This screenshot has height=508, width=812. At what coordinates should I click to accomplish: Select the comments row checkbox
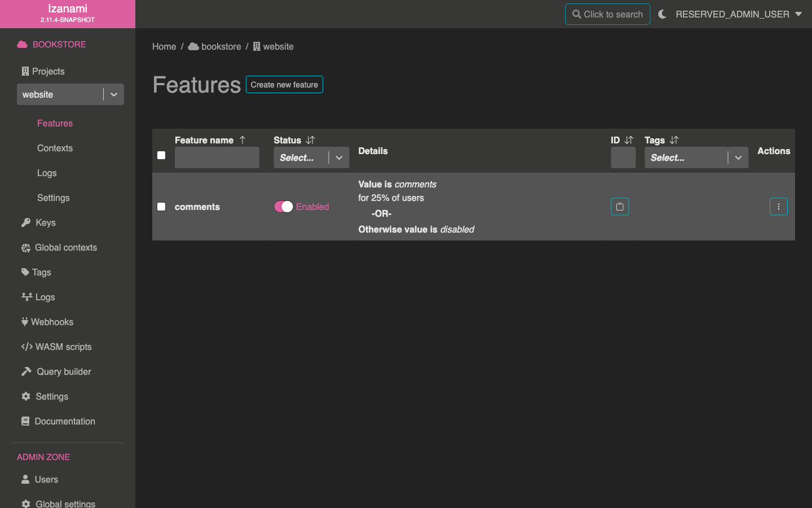161,207
